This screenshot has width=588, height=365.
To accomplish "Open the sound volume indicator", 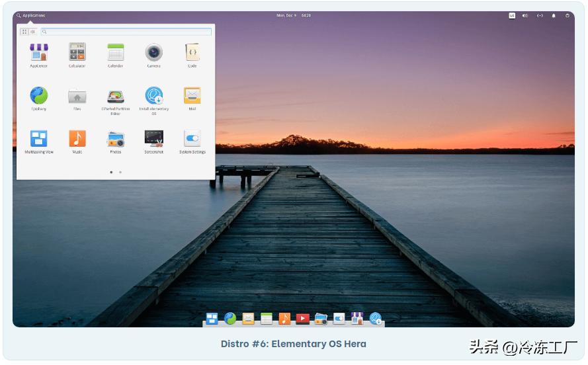I will click(x=525, y=15).
